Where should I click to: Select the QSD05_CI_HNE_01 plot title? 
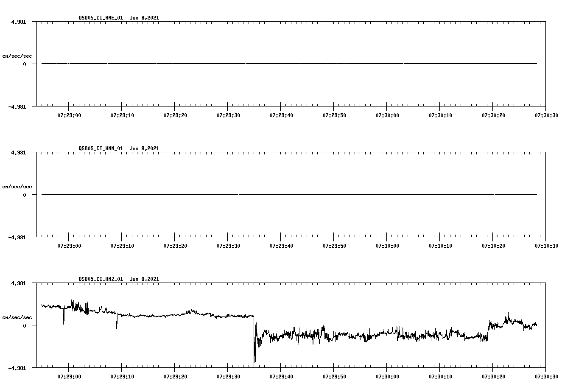101,18
